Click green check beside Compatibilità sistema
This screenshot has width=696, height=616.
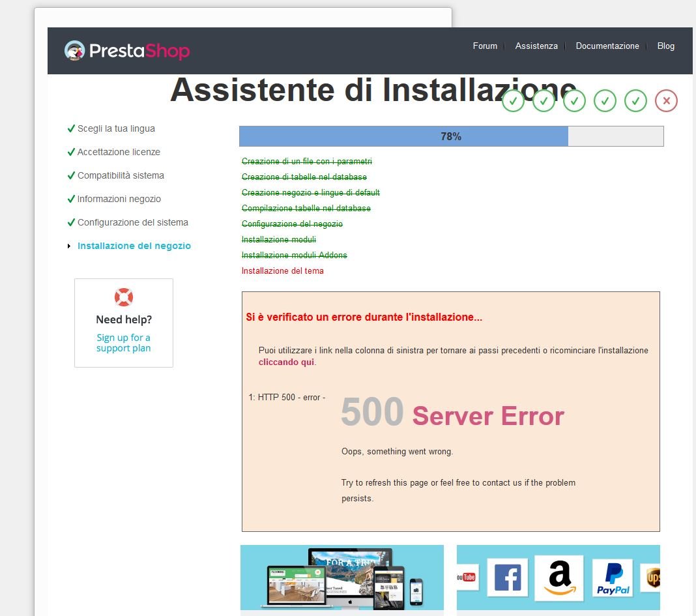[71, 175]
